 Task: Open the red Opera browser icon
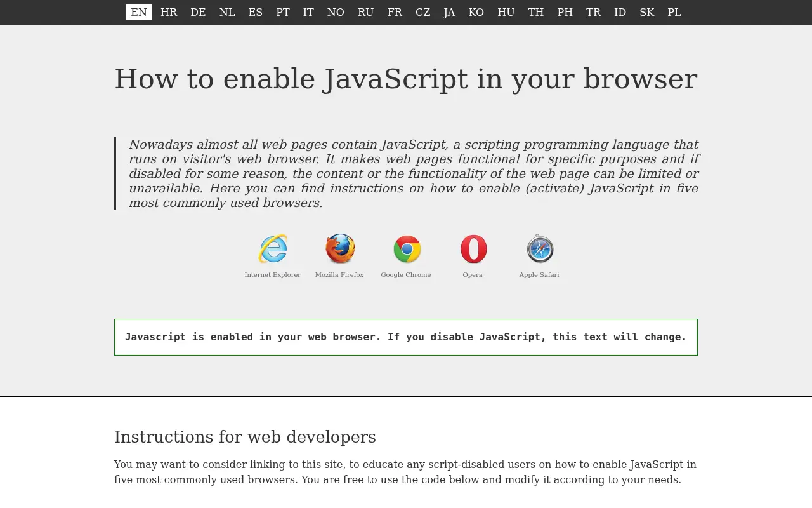[x=473, y=249]
